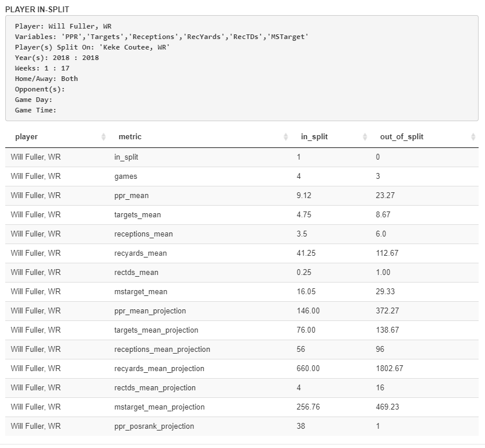
Task: Click the sort arrows beside in_split column
Action: click(x=365, y=137)
